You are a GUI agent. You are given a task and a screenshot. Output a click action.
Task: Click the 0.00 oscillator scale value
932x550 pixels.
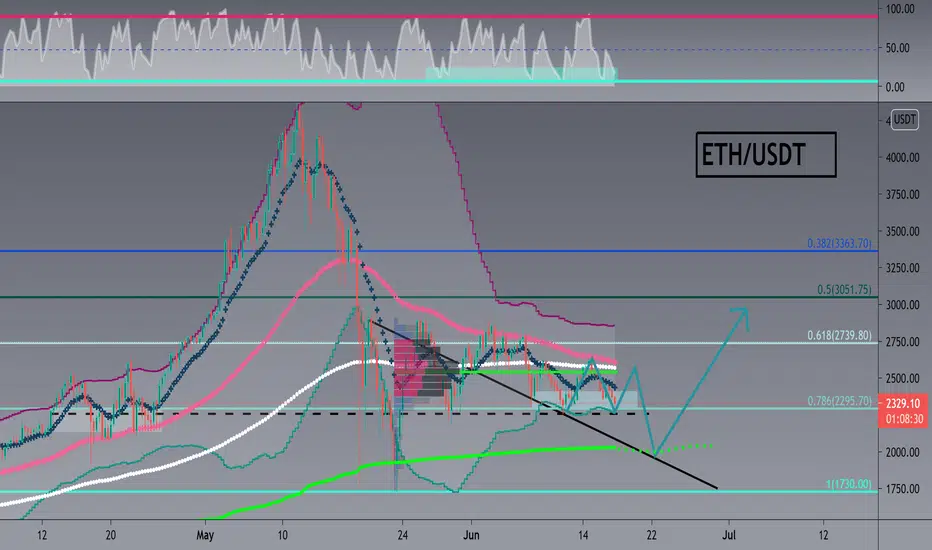click(895, 87)
